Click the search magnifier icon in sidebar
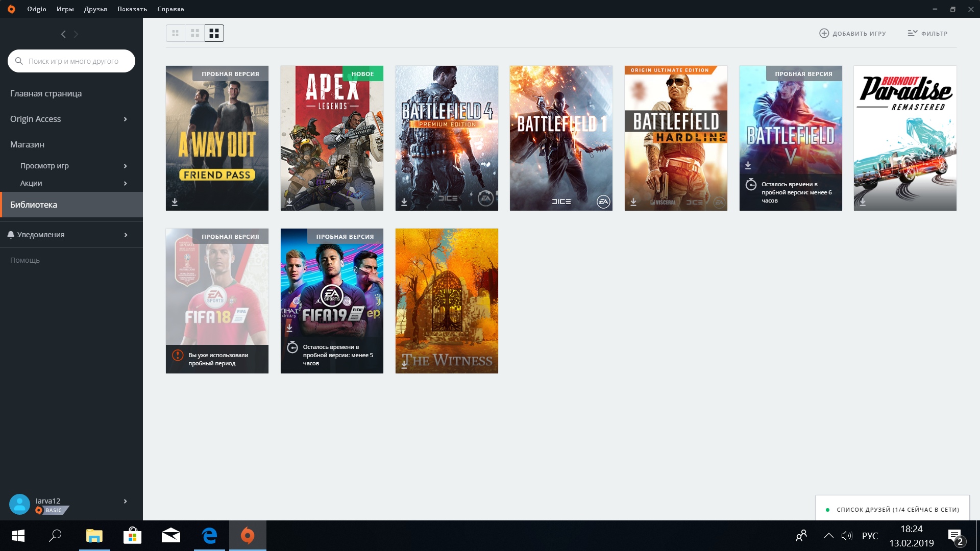 19,61
